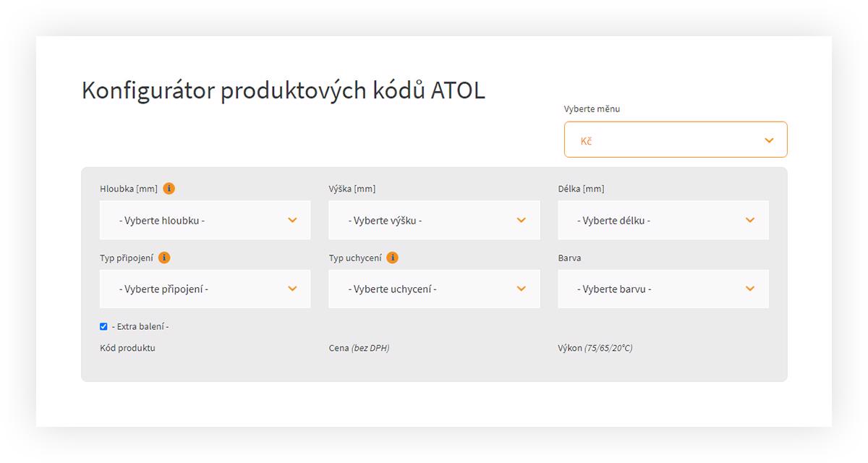Click the info icon next to Hloubka [mm]
The width and height of the screenshot is (868, 463).
point(169,189)
